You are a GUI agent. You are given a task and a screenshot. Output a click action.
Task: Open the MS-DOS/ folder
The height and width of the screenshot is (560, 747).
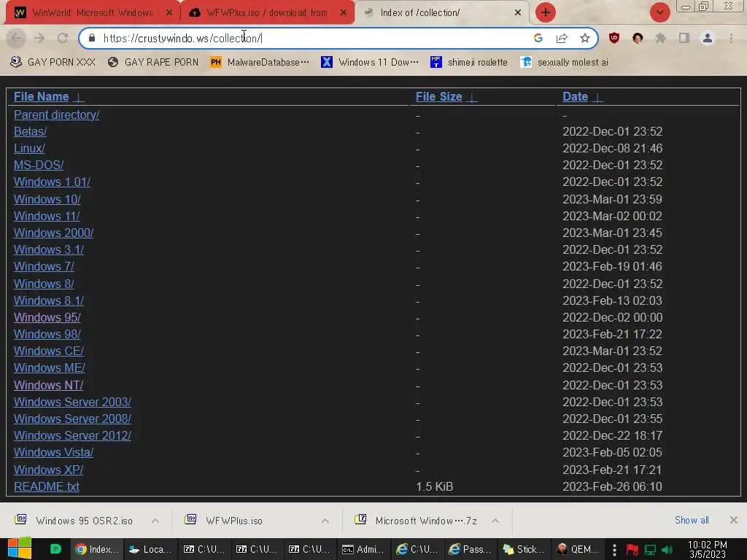(39, 166)
